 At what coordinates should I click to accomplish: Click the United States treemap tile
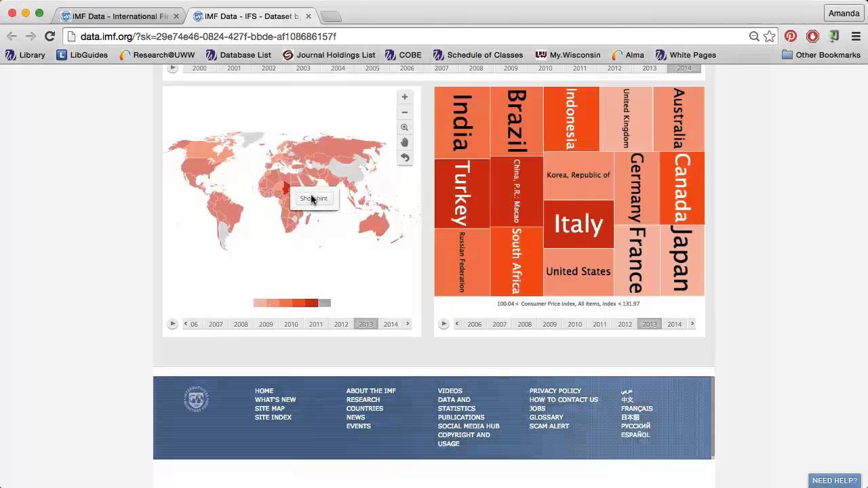click(578, 272)
